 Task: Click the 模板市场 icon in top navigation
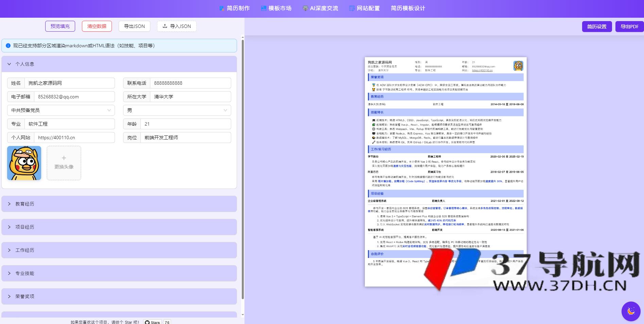(x=264, y=9)
